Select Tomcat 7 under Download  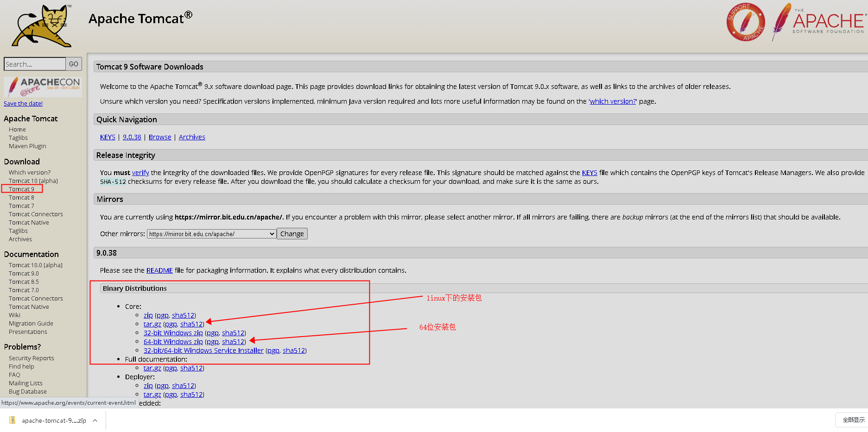coord(21,206)
